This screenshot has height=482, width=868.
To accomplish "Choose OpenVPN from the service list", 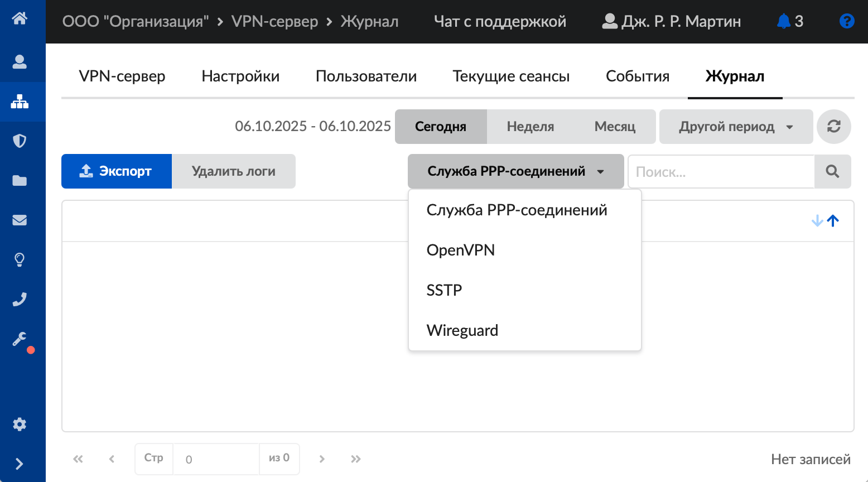I will pos(461,250).
